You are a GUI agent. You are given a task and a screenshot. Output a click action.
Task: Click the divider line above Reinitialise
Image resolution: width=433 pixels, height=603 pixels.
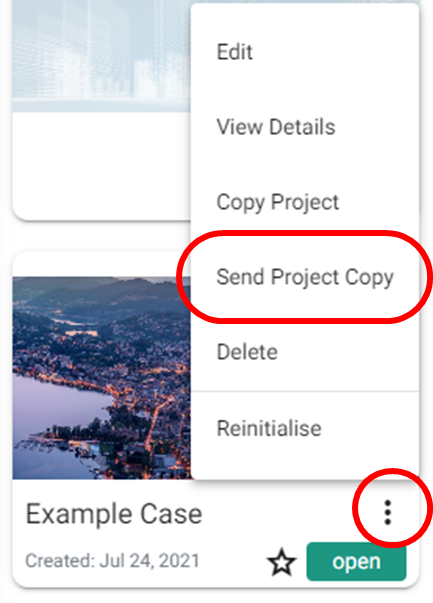pos(305,391)
